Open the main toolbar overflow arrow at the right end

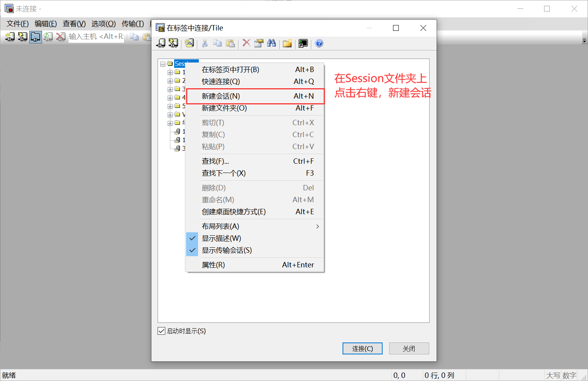click(584, 40)
